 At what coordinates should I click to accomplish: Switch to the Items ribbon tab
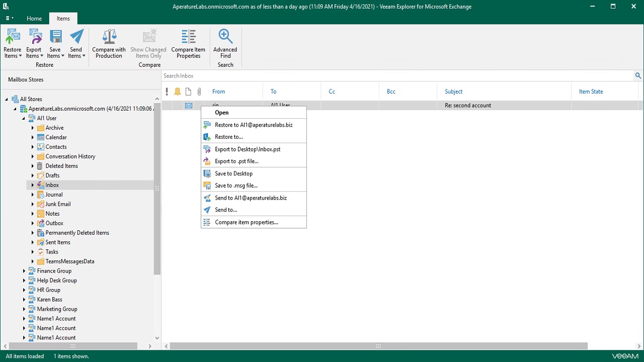[x=63, y=19]
